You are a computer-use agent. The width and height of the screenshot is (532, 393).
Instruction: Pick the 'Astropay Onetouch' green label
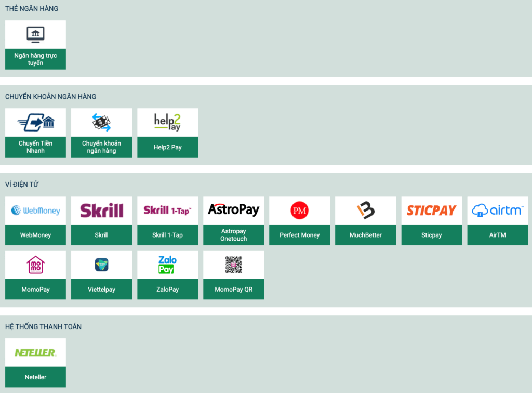234,235
